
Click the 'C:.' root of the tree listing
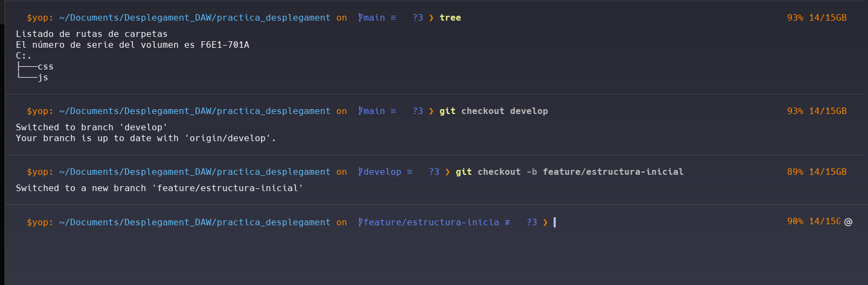(23, 56)
